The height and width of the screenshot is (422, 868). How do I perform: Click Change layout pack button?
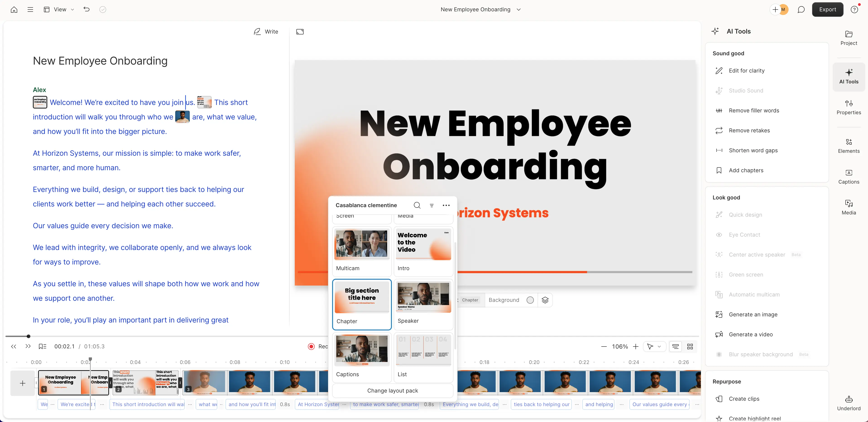point(392,390)
